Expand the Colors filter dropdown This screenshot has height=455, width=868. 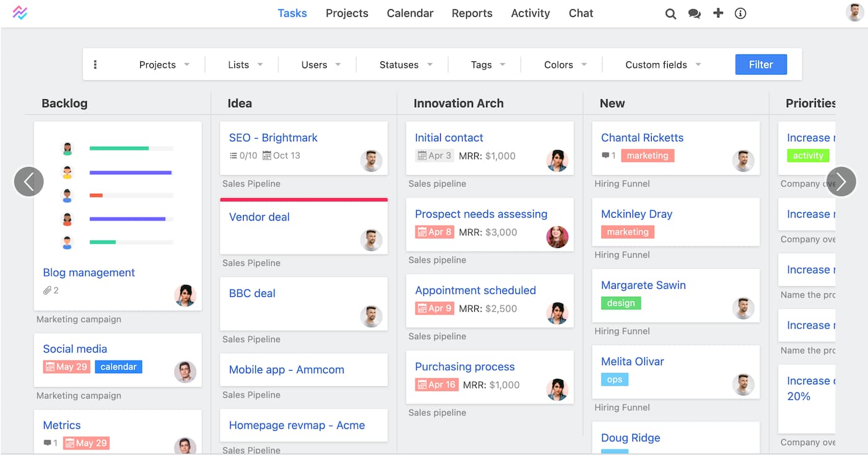565,64
